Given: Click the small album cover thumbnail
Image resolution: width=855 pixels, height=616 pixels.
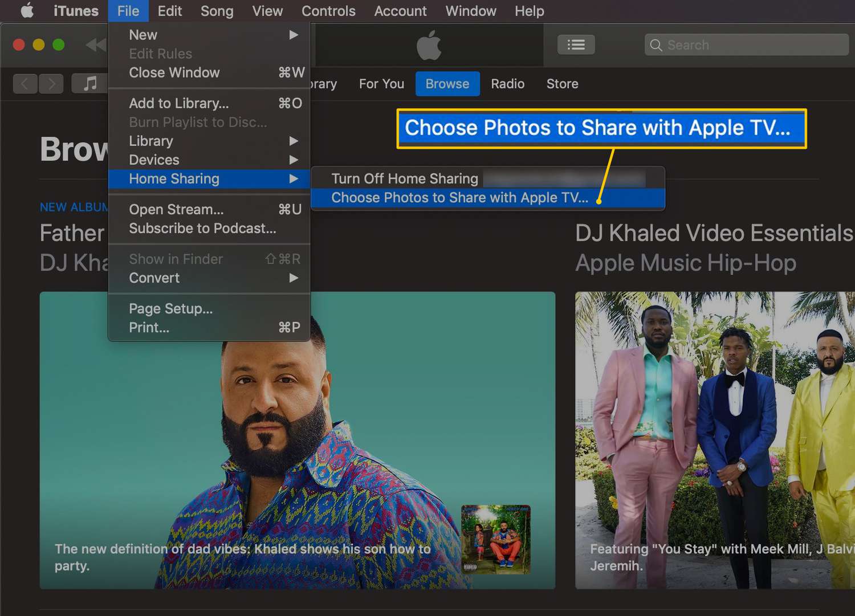Looking at the screenshot, I should point(495,539).
